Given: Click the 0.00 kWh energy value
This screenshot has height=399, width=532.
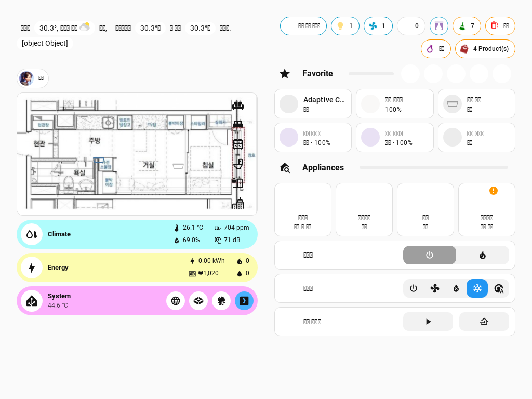Looking at the screenshot, I should 207,261.
